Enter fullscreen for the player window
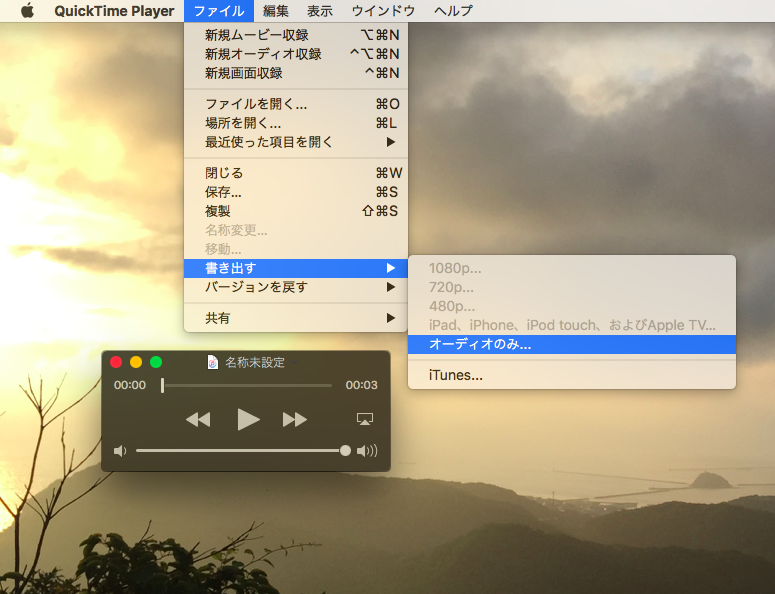The image size is (775, 594). coord(156,362)
